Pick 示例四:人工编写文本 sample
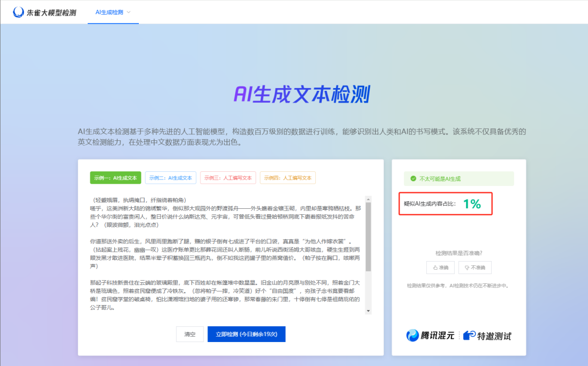588x366 pixels. (x=287, y=178)
